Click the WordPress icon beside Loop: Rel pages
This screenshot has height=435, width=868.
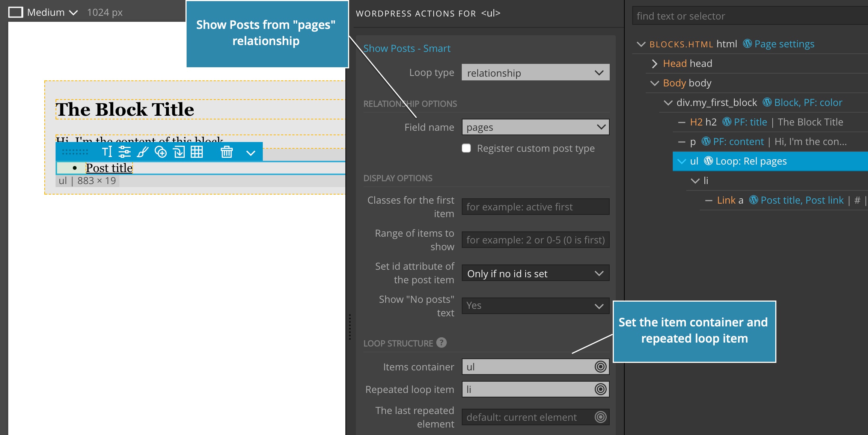(x=708, y=161)
